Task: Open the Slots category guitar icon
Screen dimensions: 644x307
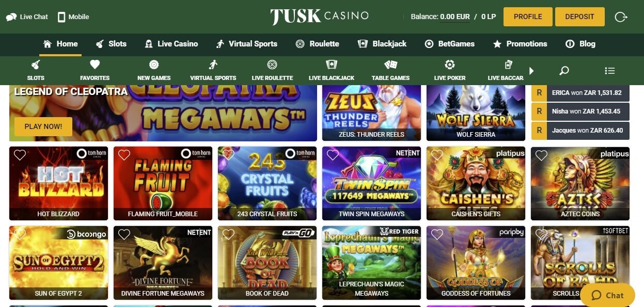Action: (x=36, y=65)
